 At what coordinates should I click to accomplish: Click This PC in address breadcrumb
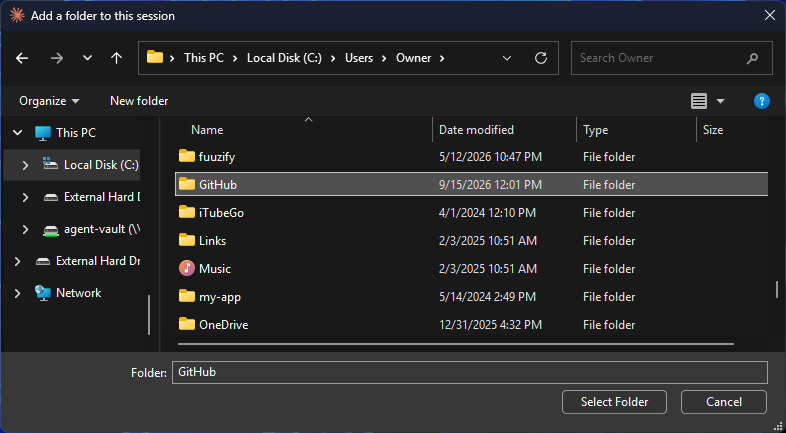coord(204,58)
